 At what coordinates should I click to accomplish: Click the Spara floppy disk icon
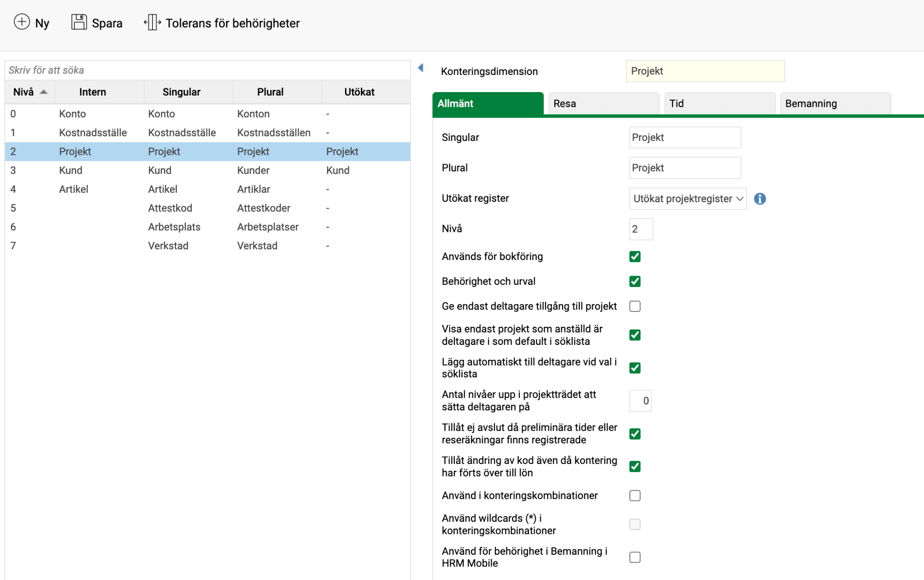(x=79, y=22)
